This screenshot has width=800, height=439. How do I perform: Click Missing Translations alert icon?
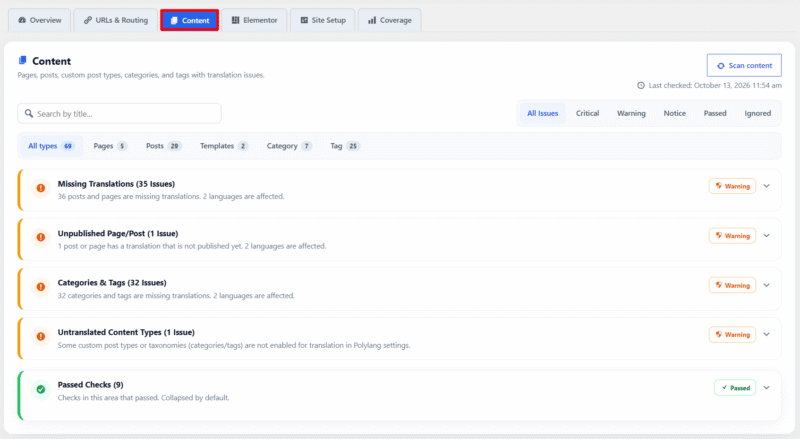tap(41, 188)
